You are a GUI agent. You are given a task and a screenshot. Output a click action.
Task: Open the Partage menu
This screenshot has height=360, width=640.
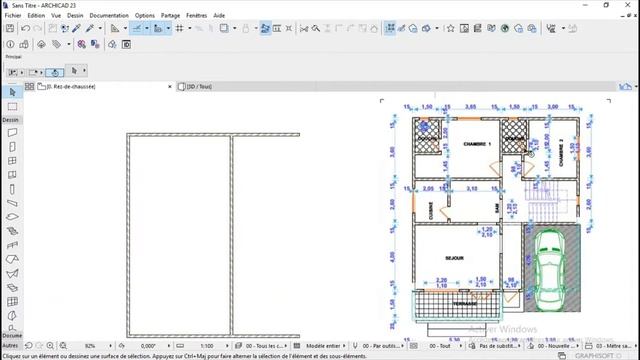[x=170, y=16]
